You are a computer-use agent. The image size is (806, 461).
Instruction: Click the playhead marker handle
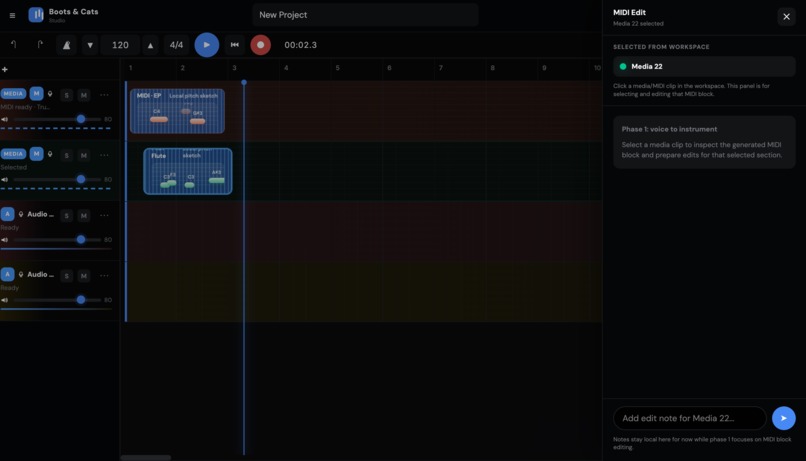coord(244,82)
